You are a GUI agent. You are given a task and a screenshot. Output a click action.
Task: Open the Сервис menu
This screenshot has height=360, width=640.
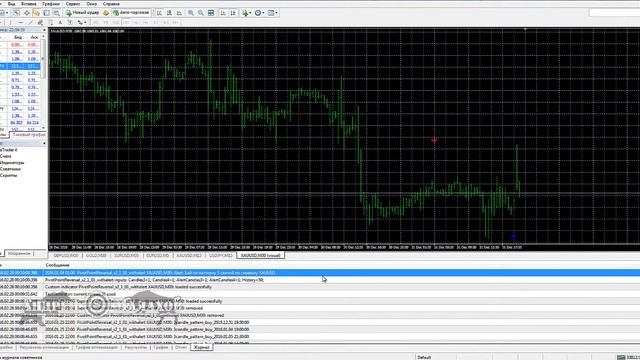(x=73, y=4)
